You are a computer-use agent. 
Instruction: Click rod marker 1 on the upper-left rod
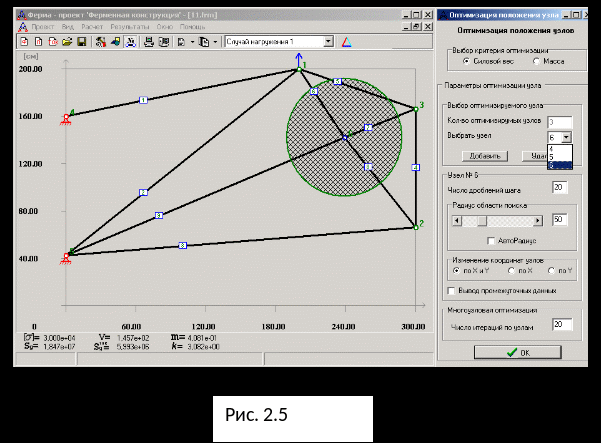coord(143,100)
